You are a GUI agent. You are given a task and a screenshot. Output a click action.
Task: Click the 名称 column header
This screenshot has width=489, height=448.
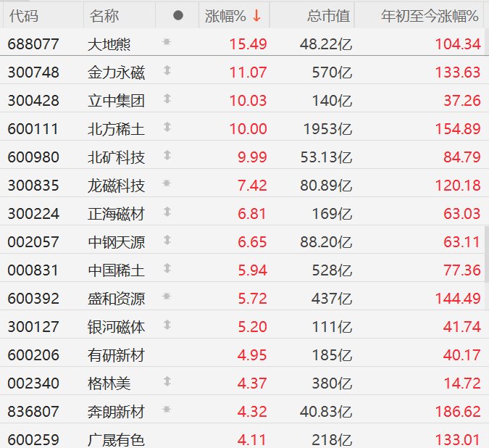click(x=104, y=16)
